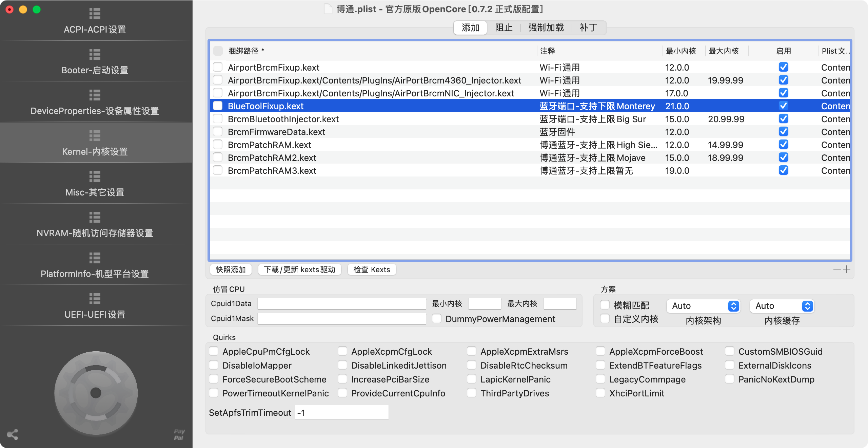
Task: Open the ACPI settings list icon
Action: (x=95, y=14)
